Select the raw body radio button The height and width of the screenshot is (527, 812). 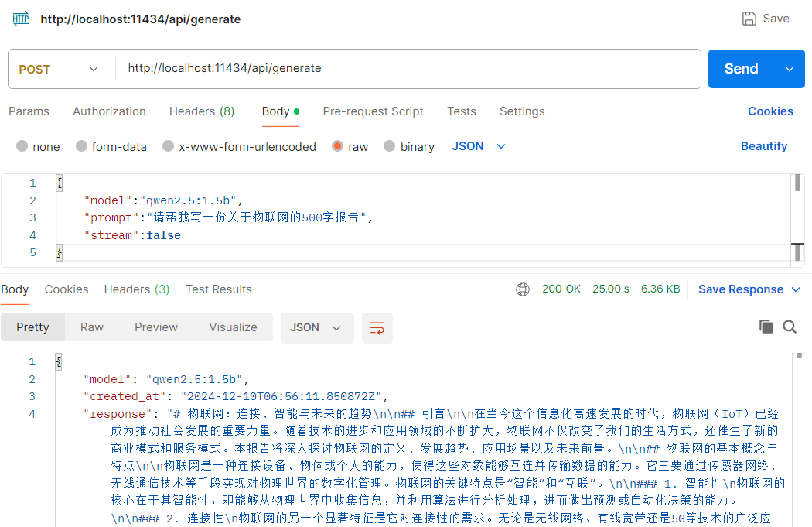[337, 146]
